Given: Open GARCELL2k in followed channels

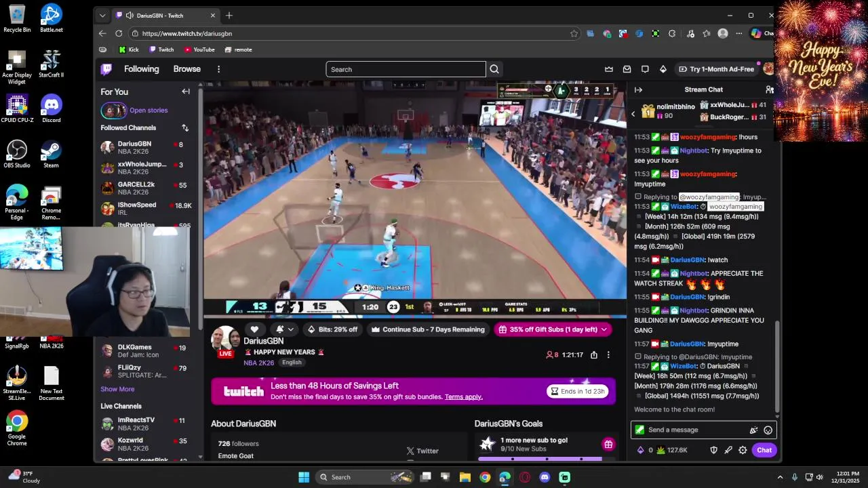Looking at the screenshot, I should pos(146,188).
